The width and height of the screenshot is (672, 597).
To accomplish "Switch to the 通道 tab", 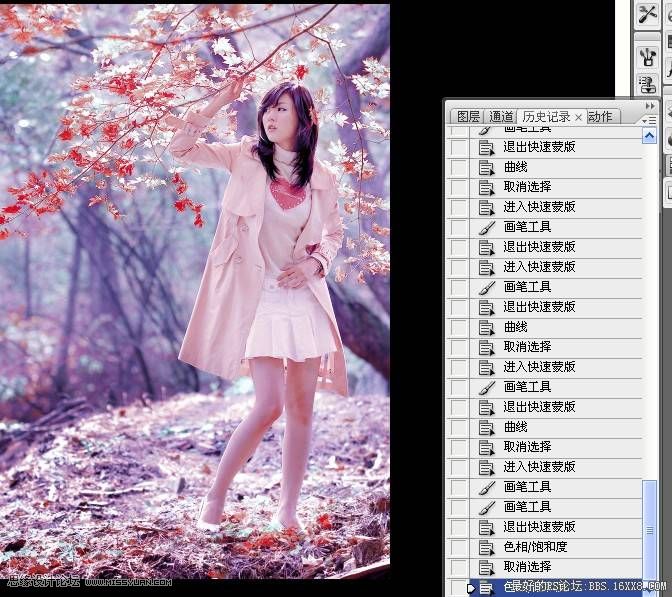I will (501, 117).
